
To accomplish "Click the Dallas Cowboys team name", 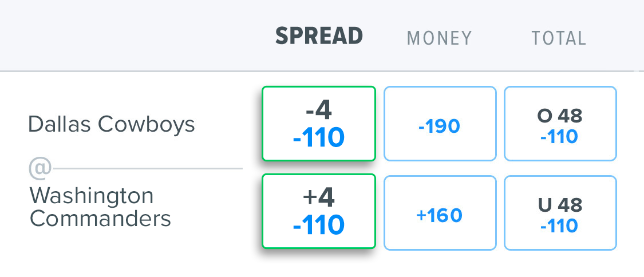I will (112, 124).
